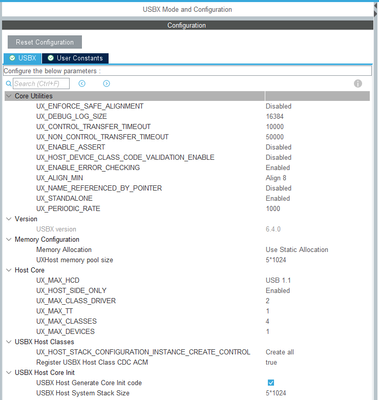This screenshot has height=400, width=379.
Task: Select Use Static Allocation value
Action: (x=297, y=250)
